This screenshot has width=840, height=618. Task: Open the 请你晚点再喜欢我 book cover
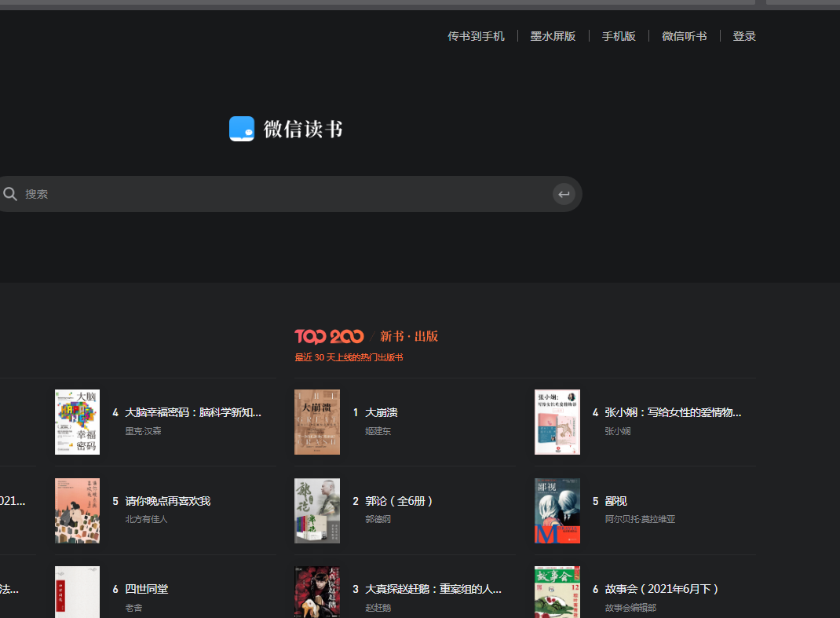pyautogui.click(x=77, y=510)
